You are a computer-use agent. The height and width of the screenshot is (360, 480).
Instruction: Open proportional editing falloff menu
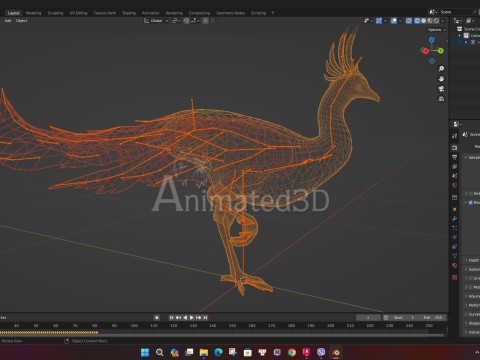(x=213, y=21)
